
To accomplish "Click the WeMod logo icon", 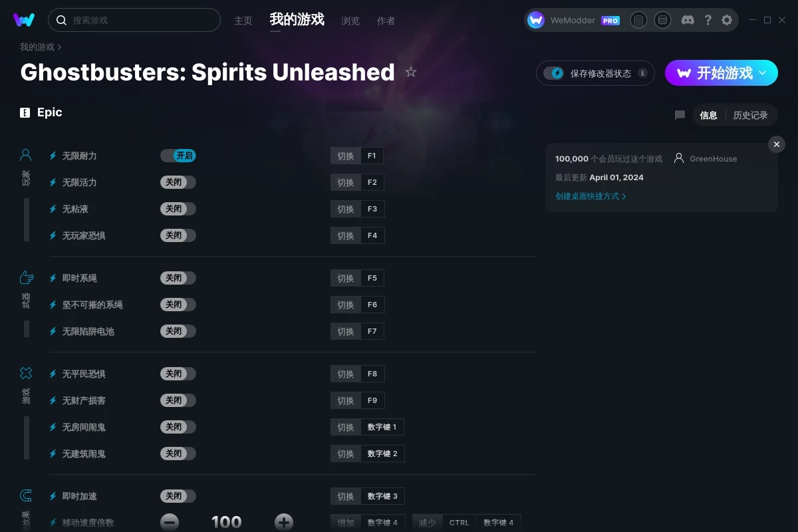I will pos(24,20).
